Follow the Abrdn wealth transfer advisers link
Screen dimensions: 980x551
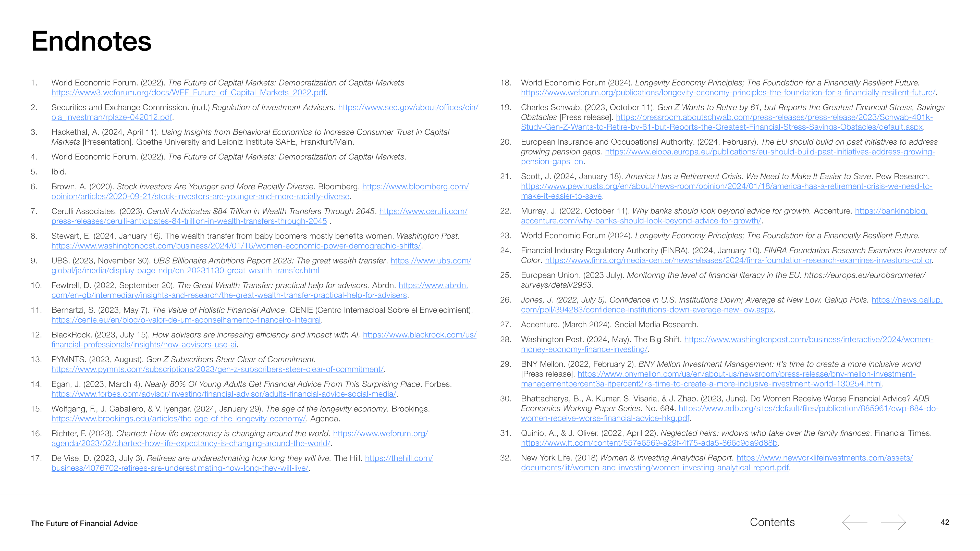point(229,295)
